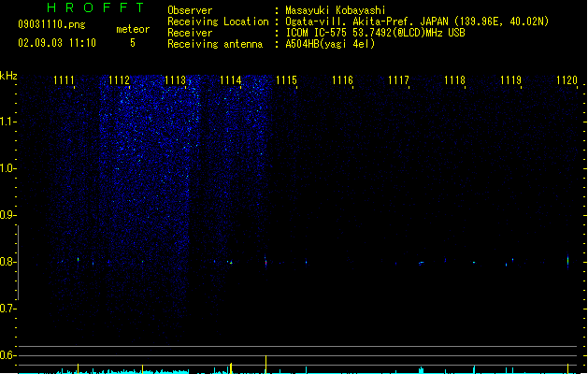The height and width of the screenshot is (374, 588).
Task: Click time marker 1118
Action: (x=454, y=80)
